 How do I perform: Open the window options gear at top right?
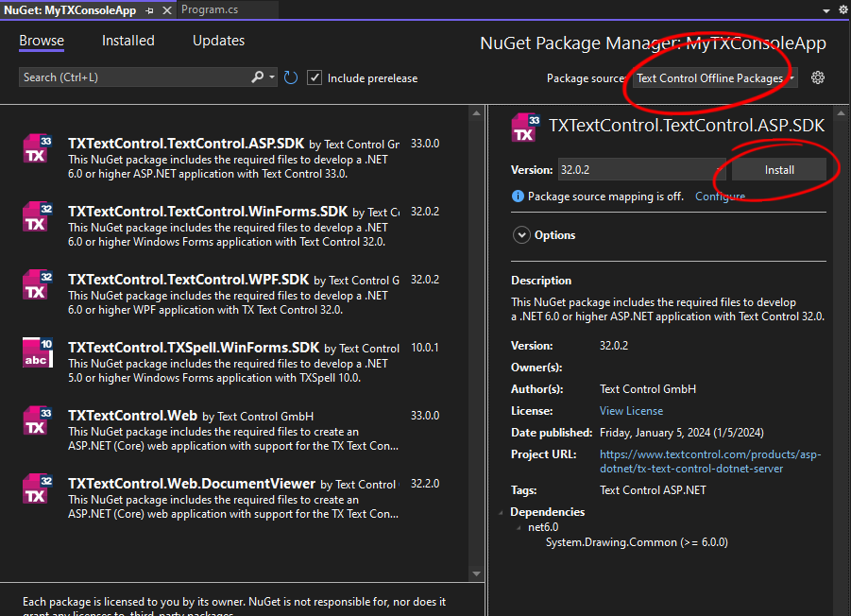click(x=843, y=9)
